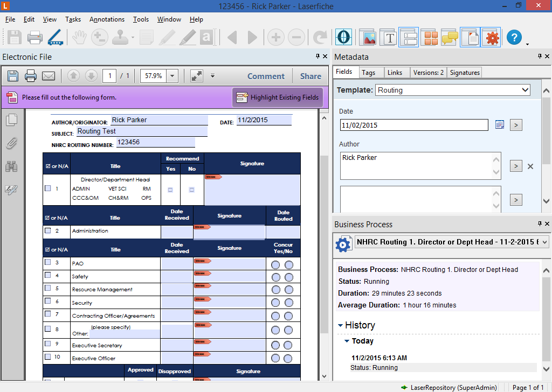Check box for row 2 Administration

tap(48, 230)
